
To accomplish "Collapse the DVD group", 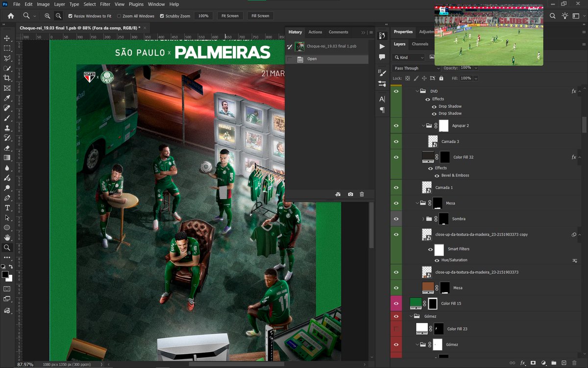I will [x=417, y=91].
